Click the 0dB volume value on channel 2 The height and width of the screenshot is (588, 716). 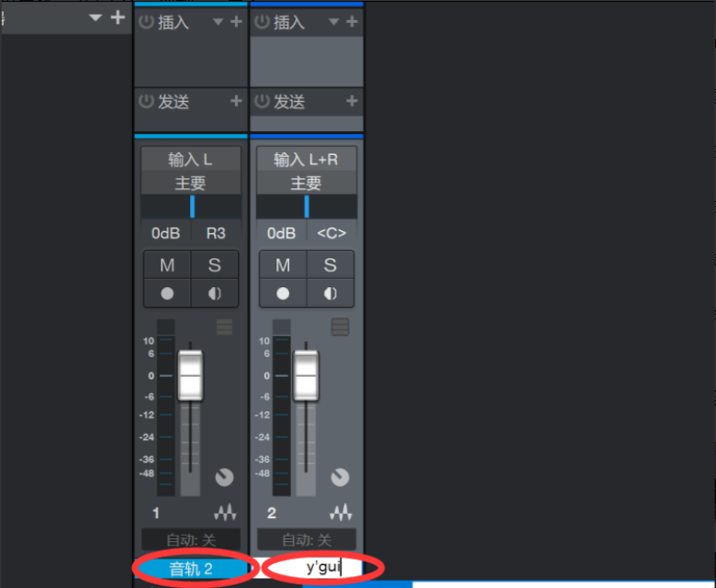click(x=281, y=233)
